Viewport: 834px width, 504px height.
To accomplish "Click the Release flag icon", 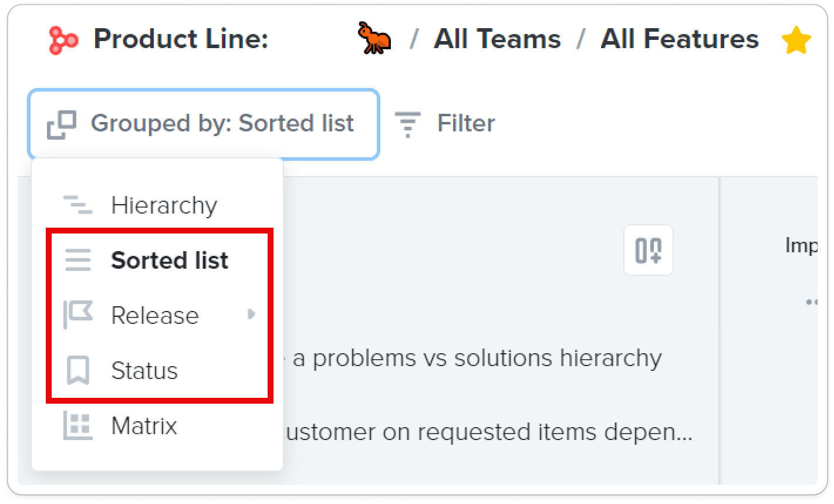I will [77, 315].
